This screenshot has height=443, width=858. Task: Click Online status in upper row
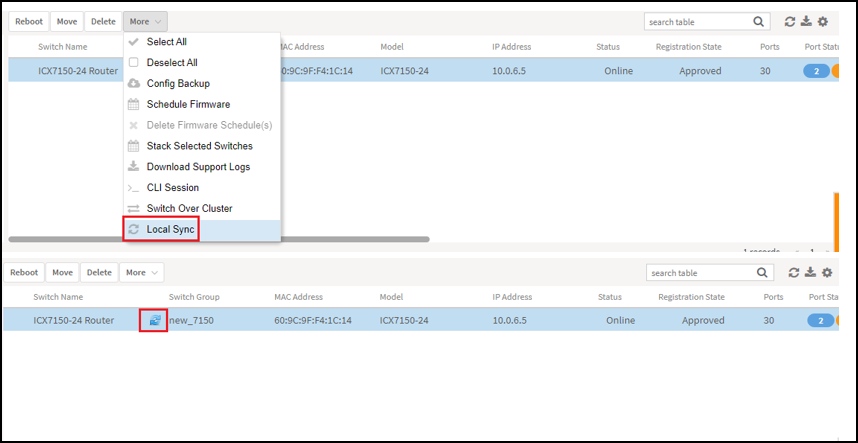[618, 71]
